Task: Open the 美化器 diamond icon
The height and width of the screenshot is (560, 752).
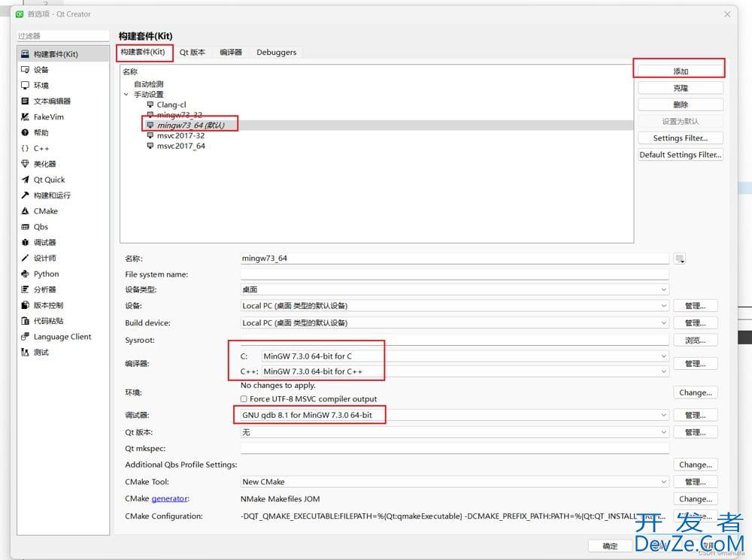Action: coord(25,164)
